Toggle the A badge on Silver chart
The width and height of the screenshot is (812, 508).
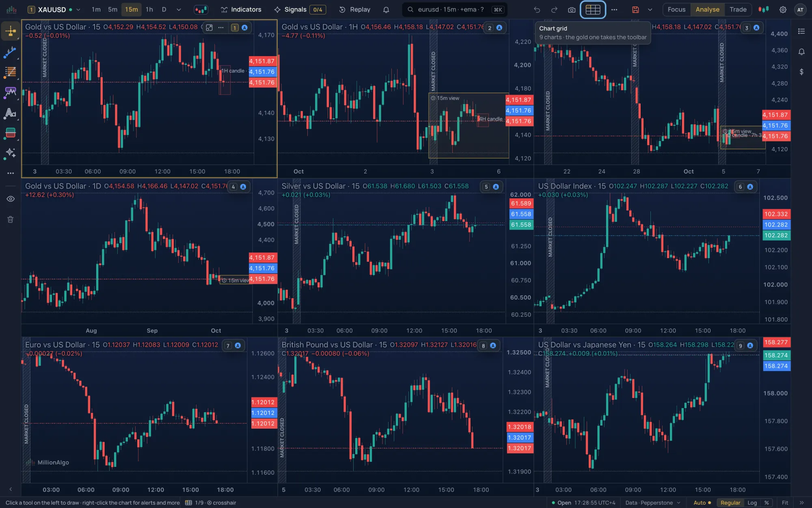tap(496, 187)
